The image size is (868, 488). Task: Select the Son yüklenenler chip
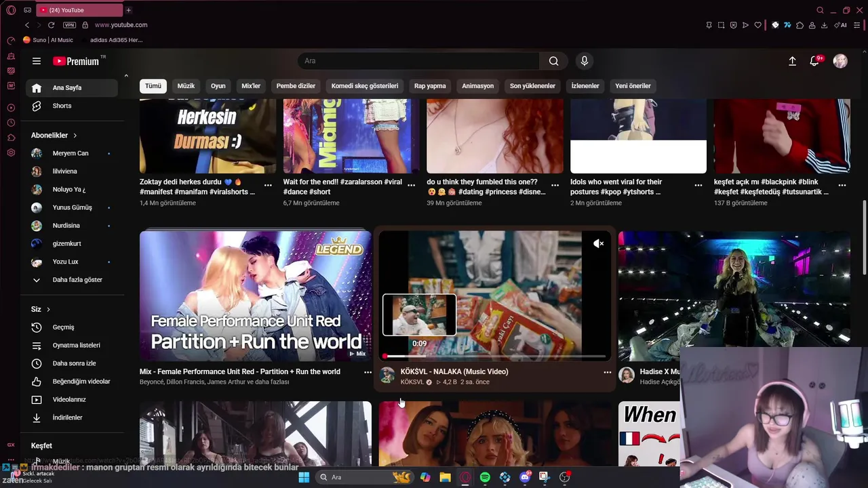532,86
